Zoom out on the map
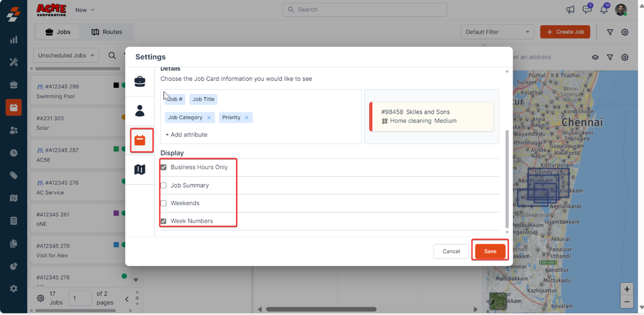This screenshot has width=644, height=315. point(627,302)
